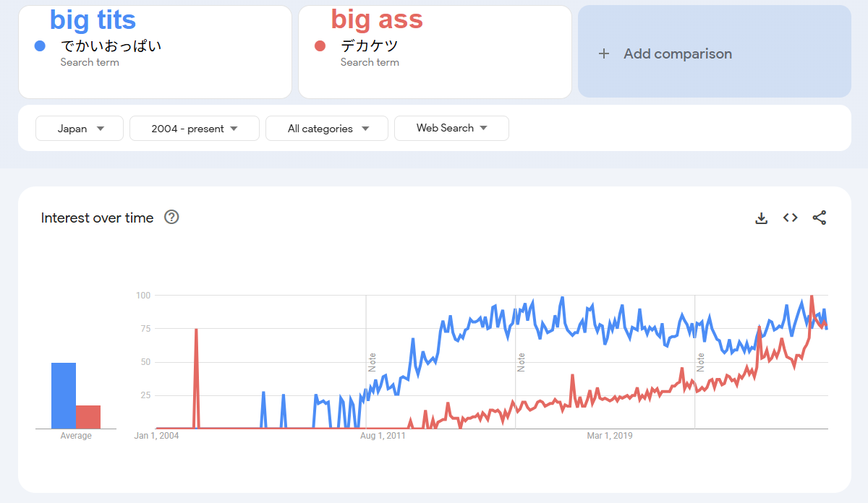
Task: Download the interest over time data
Action: (761, 218)
